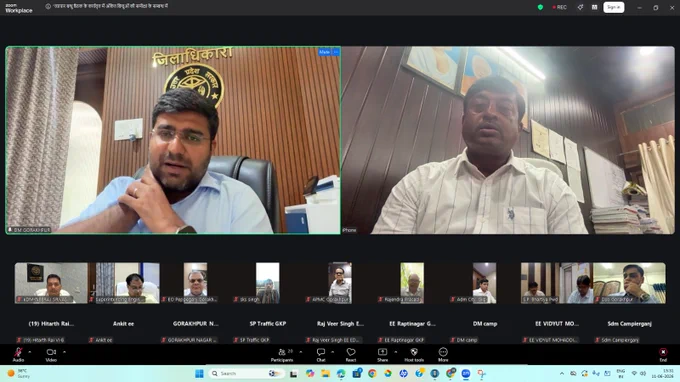Select the DM GORAKHPUR main video

[173, 140]
